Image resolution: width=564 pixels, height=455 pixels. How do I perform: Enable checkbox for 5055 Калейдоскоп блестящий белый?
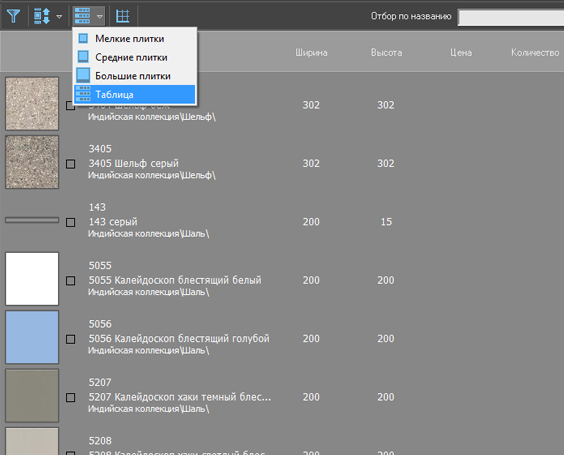click(x=71, y=281)
